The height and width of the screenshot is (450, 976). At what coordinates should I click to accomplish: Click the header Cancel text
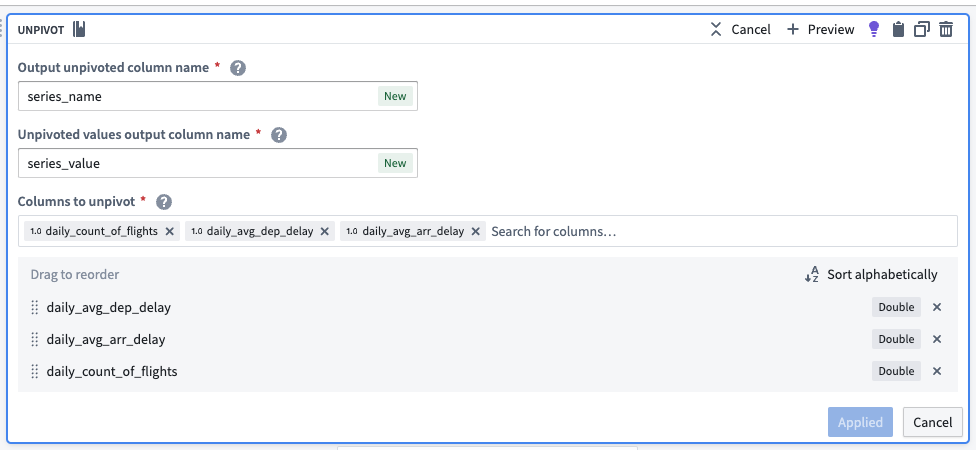pyautogui.click(x=751, y=29)
